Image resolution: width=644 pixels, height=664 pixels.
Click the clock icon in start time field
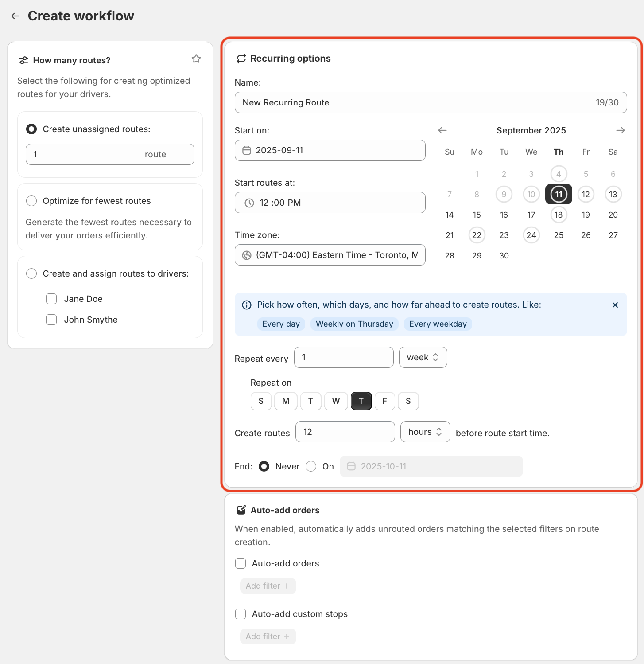[x=249, y=203]
